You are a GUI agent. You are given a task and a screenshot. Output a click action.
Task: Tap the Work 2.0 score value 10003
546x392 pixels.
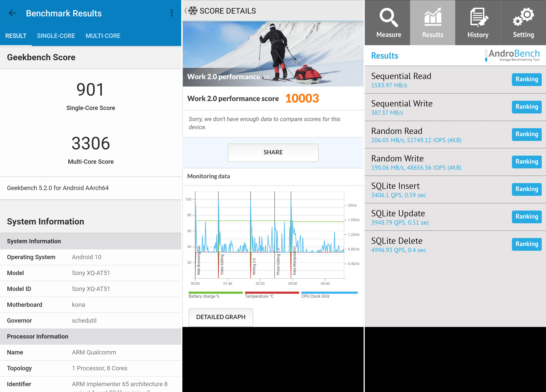[x=302, y=98]
